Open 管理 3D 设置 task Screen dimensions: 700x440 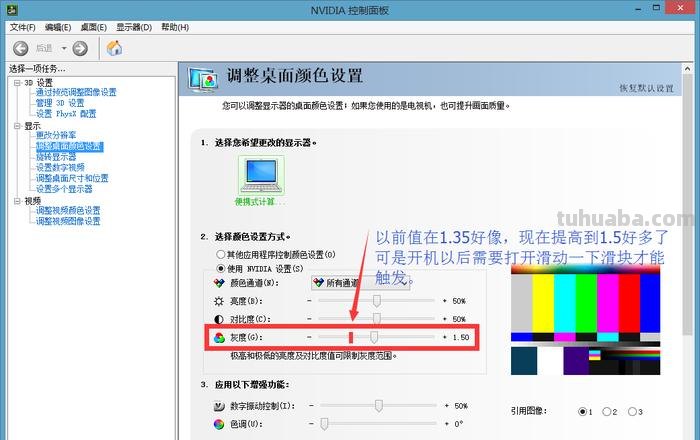point(60,103)
